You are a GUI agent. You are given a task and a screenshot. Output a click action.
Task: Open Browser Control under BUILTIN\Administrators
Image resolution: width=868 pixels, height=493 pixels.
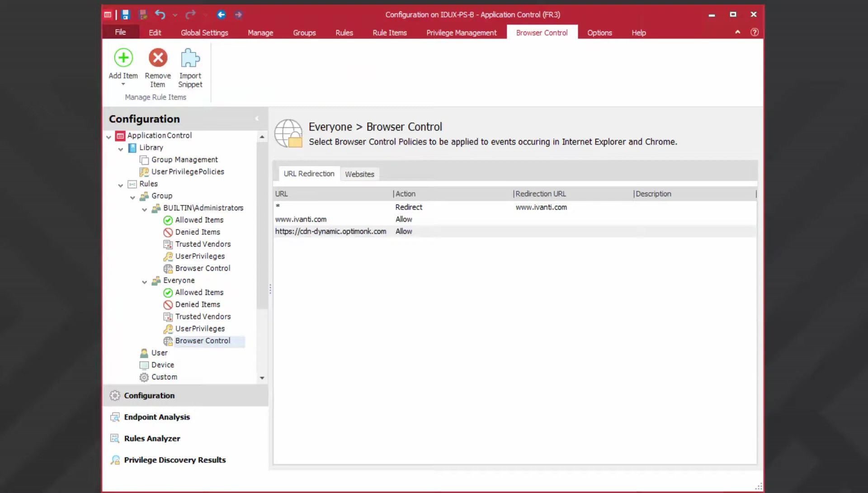(203, 268)
